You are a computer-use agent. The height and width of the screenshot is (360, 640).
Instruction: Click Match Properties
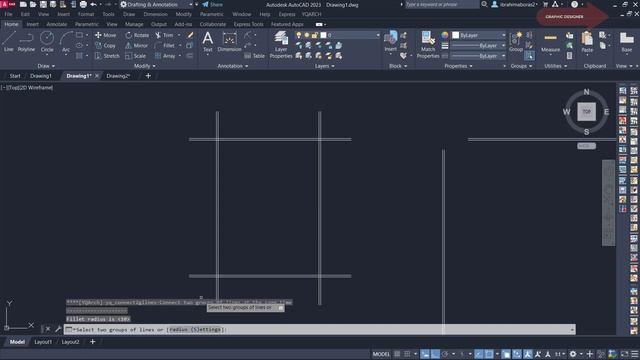coord(428,45)
